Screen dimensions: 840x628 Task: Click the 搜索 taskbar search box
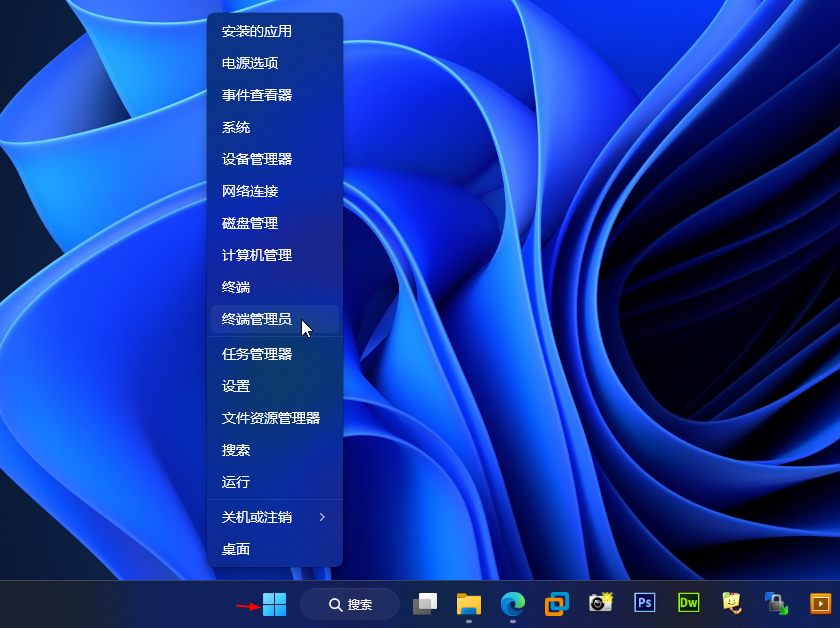pyautogui.click(x=350, y=604)
